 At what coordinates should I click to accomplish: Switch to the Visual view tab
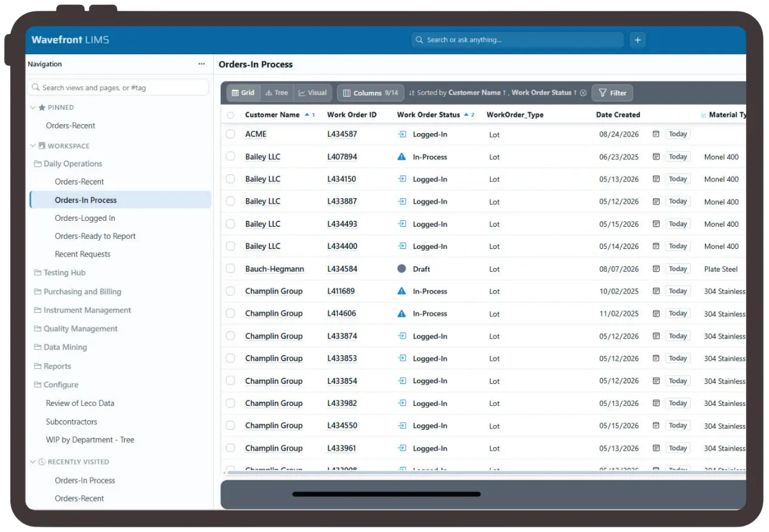(312, 93)
